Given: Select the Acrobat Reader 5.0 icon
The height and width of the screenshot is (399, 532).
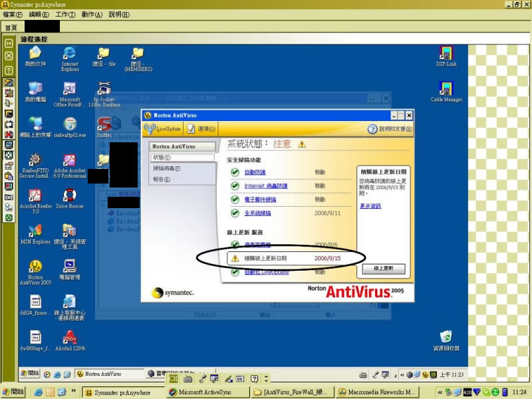Looking at the screenshot, I should click(x=36, y=201).
